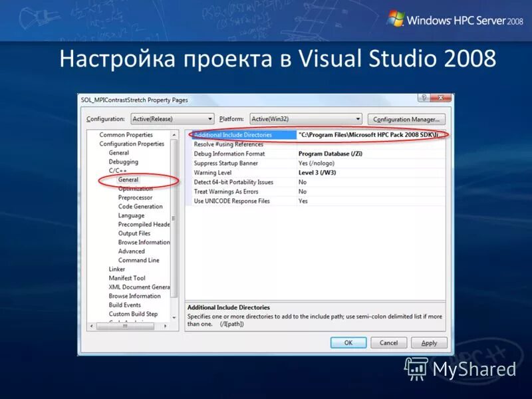Close the Property Pages dialog

coord(440,98)
